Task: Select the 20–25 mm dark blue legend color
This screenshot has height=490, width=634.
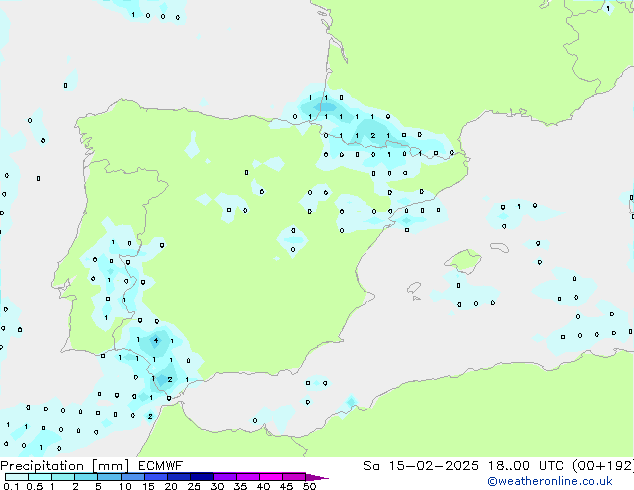Action: pos(179,477)
